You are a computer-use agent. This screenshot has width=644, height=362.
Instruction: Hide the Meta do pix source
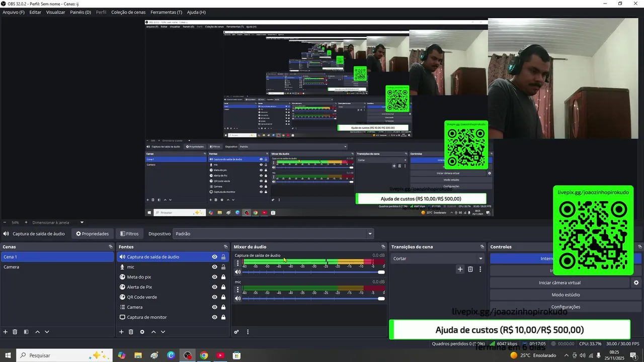[214, 277]
